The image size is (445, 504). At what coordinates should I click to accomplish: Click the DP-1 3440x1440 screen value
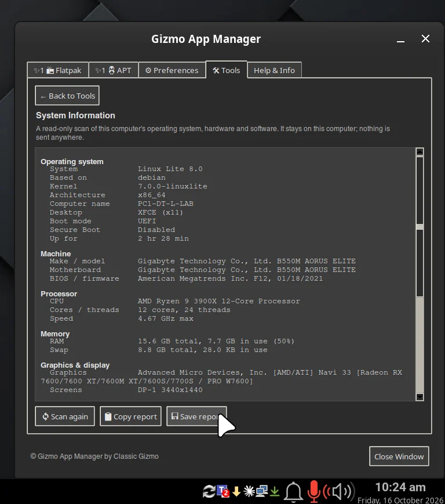pyautogui.click(x=170, y=390)
